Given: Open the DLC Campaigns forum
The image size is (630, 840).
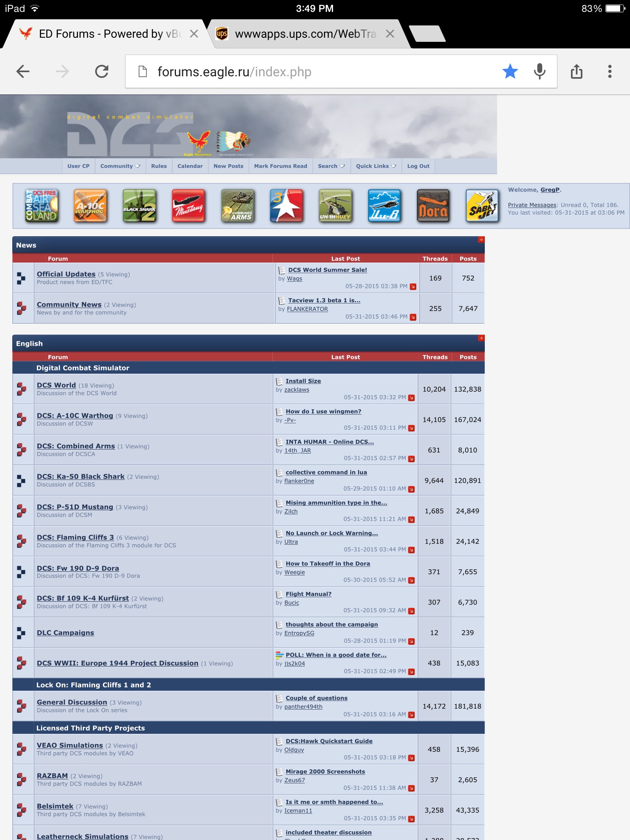Looking at the screenshot, I should pos(65,632).
